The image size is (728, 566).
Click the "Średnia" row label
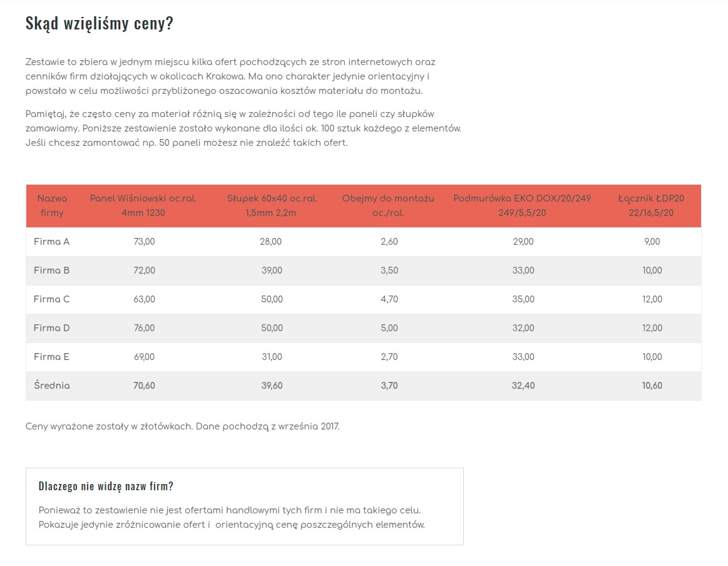52,386
